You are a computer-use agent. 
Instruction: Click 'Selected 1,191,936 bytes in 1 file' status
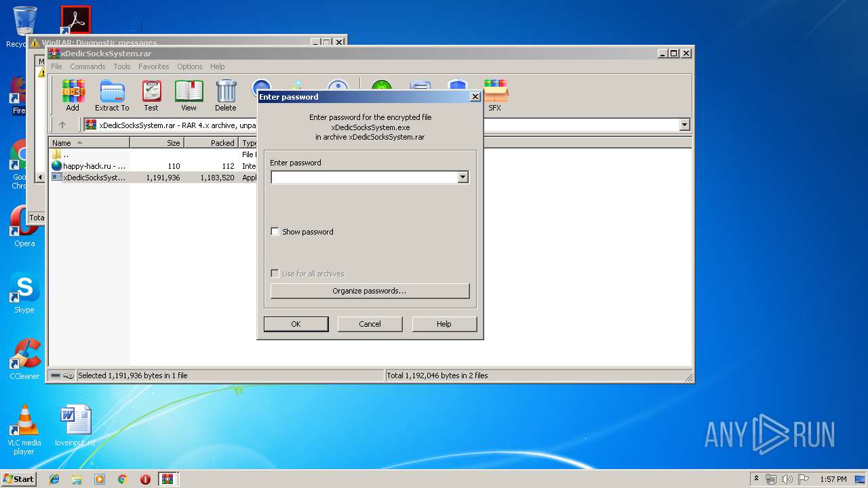(x=133, y=375)
